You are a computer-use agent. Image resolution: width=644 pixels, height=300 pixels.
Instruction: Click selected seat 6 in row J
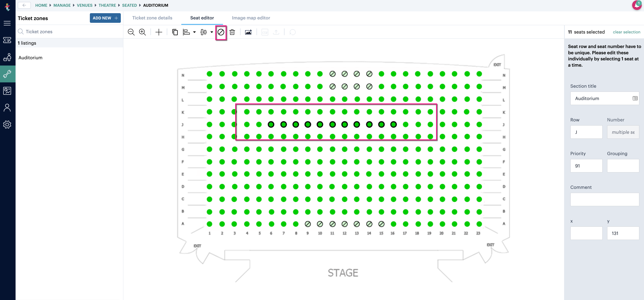[271, 124]
